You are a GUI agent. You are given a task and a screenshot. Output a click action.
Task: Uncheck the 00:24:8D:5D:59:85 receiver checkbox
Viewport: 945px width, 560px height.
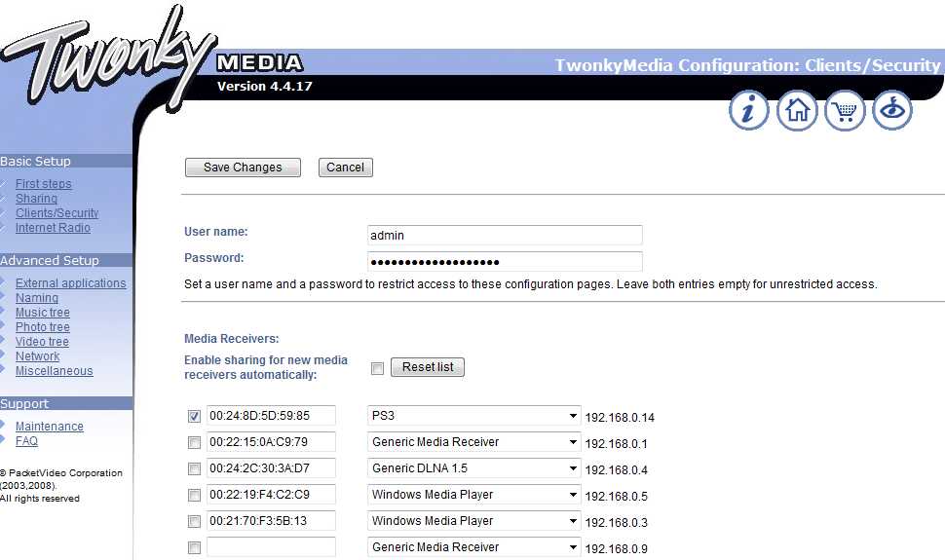[194, 416]
